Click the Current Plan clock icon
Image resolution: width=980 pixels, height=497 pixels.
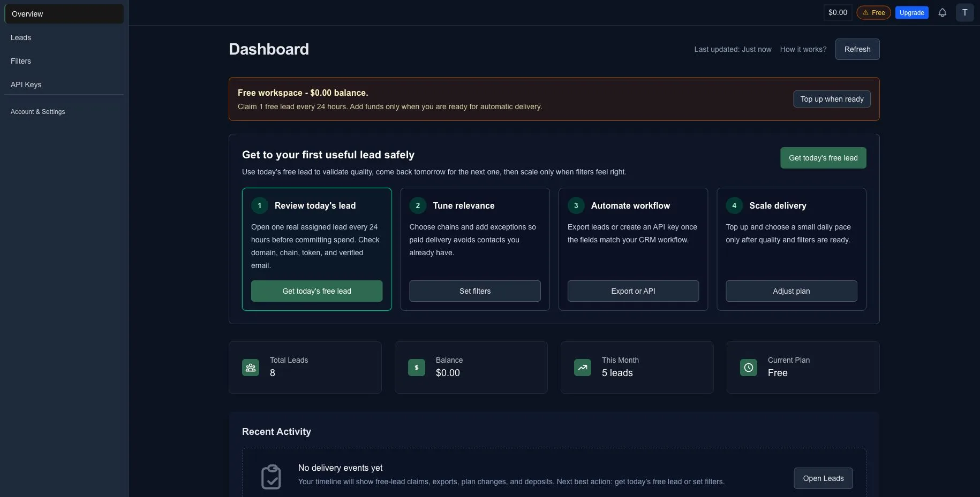tap(749, 368)
